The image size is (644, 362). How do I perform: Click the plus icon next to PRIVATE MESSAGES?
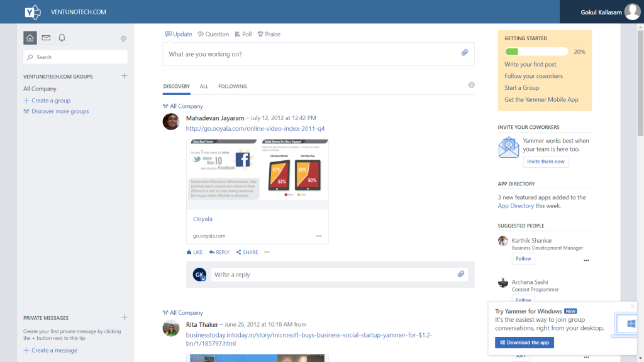(125, 317)
